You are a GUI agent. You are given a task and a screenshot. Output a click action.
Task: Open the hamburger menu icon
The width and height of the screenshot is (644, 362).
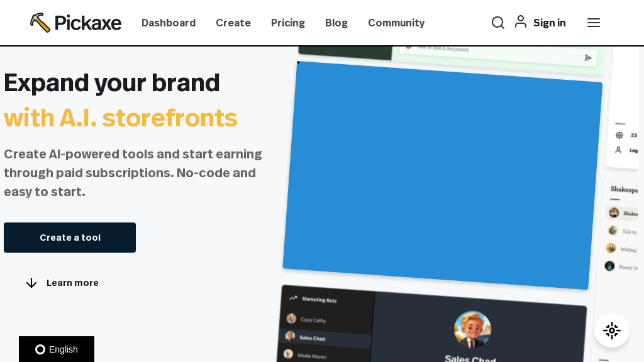click(594, 23)
